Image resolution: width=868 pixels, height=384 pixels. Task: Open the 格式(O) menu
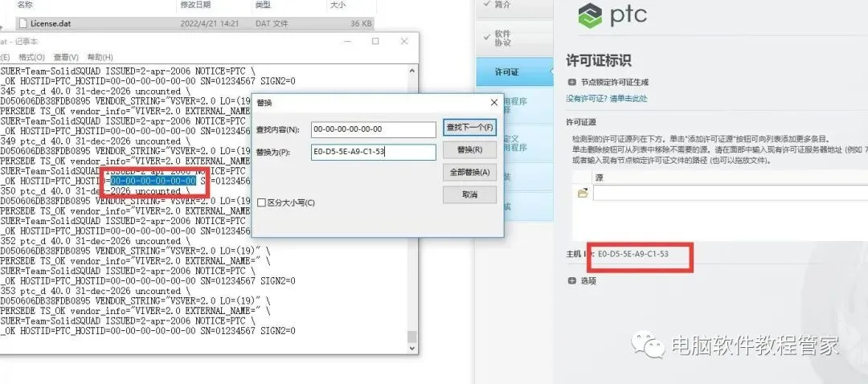click(31, 57)
